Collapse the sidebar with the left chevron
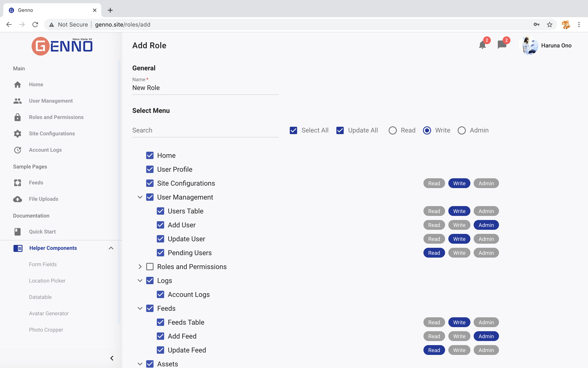Viewport: 588px width, 368px height. click(112, 358)
